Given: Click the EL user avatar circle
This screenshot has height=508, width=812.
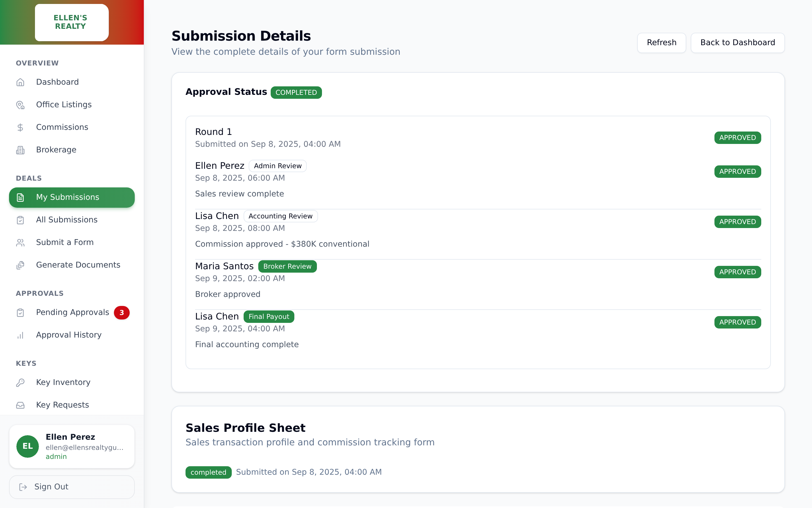Looking at the screenshot, I should (x=28, y=446).
